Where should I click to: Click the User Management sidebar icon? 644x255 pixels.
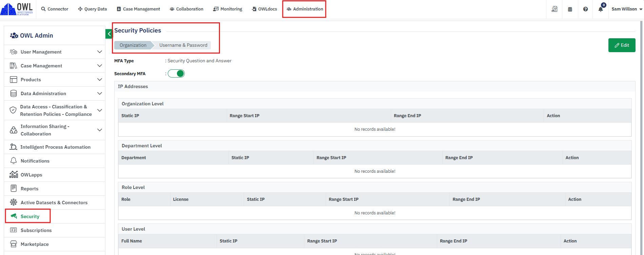pyautogui.click(x=14, y=52)
